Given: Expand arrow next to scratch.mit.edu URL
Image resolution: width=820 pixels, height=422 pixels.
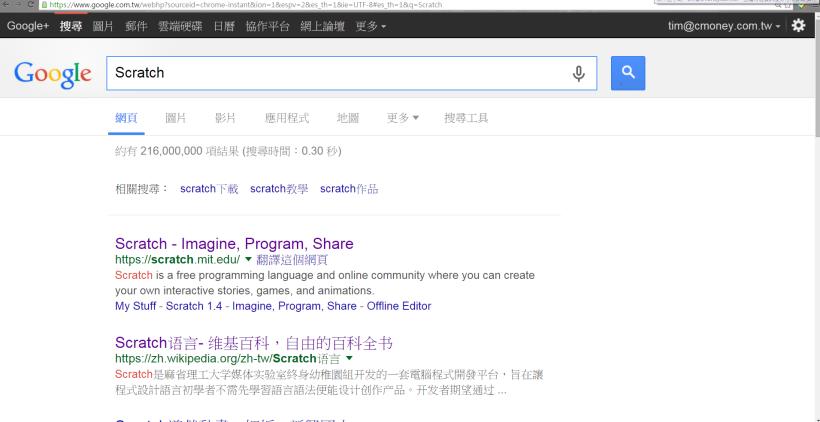Looking at the screenshot, I should pyautogui.click(x=248, y=259).
